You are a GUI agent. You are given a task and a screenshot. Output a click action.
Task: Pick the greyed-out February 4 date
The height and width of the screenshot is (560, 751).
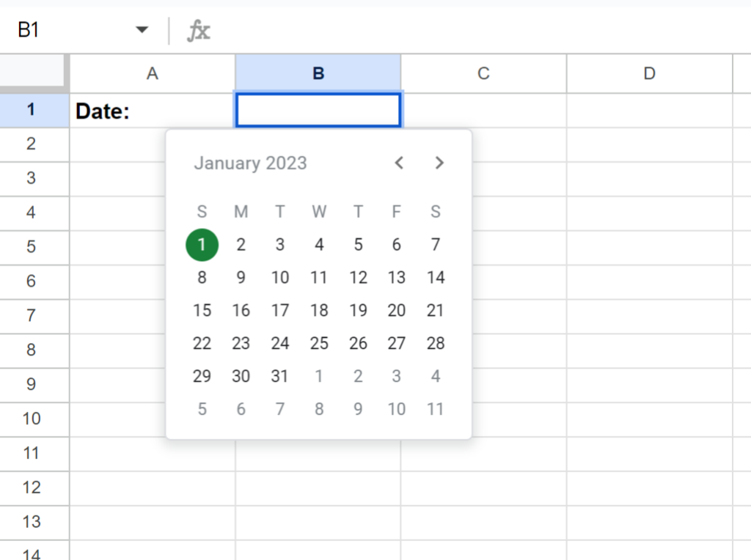pos(436,377)
